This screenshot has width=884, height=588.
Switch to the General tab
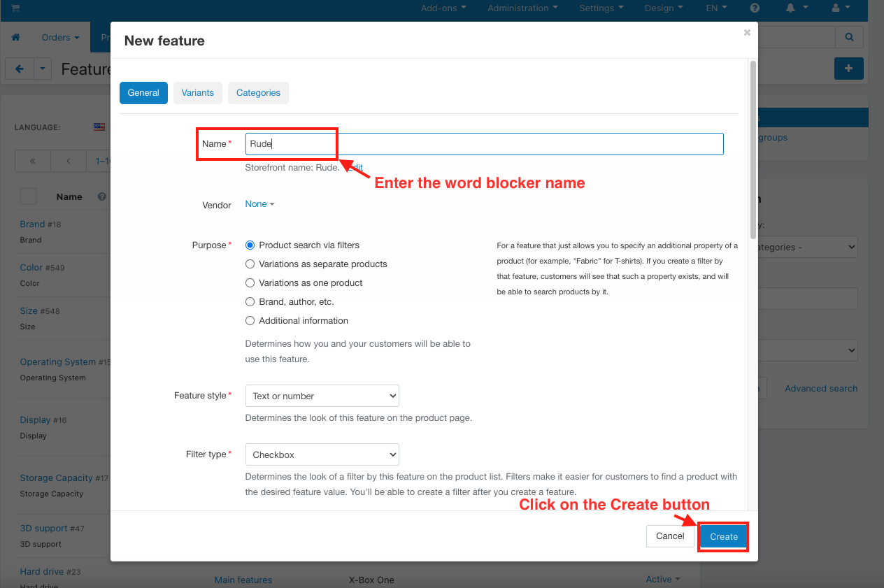(143, 93)
